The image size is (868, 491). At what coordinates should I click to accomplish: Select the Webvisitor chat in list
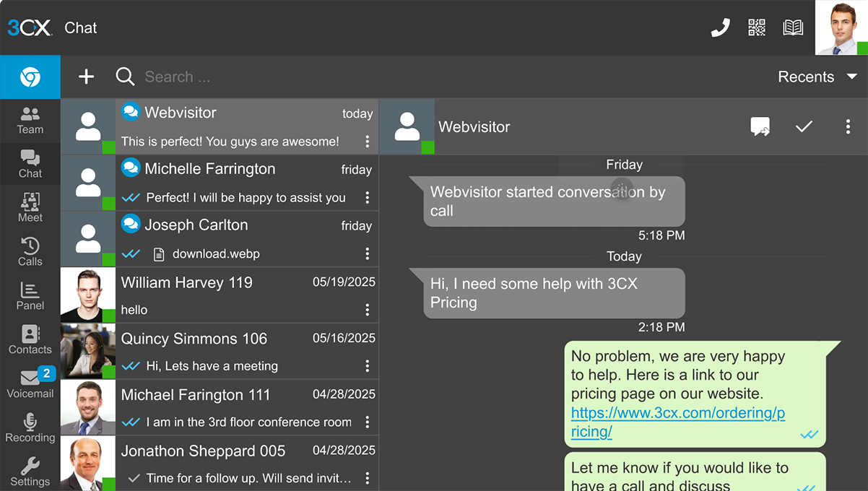coord(220,126)
